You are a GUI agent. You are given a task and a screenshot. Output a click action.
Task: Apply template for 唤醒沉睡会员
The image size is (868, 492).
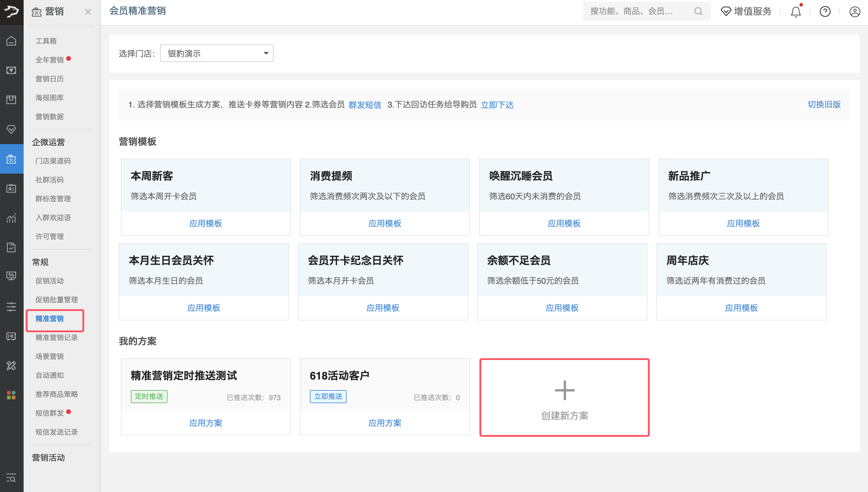pos(564,223)
